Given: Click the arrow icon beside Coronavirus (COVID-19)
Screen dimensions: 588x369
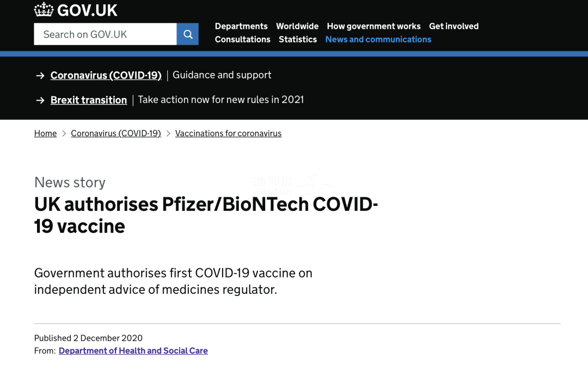Looking at the screenshot, I should 40,75.
